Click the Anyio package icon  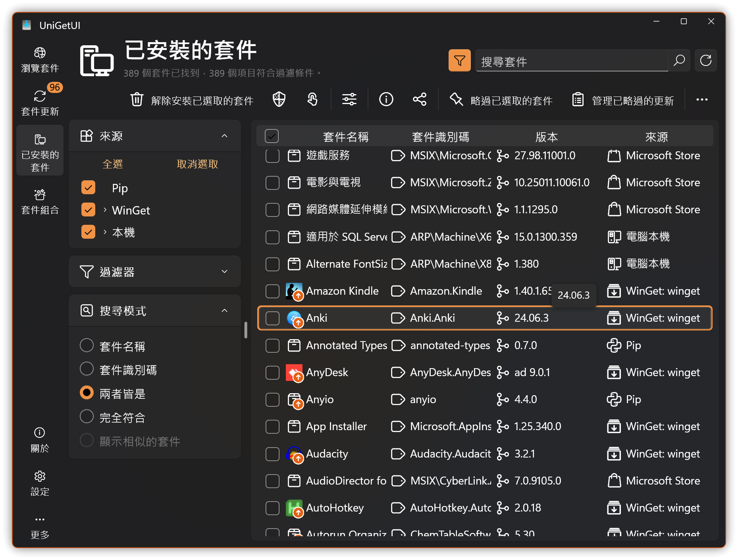pos(295,400)
